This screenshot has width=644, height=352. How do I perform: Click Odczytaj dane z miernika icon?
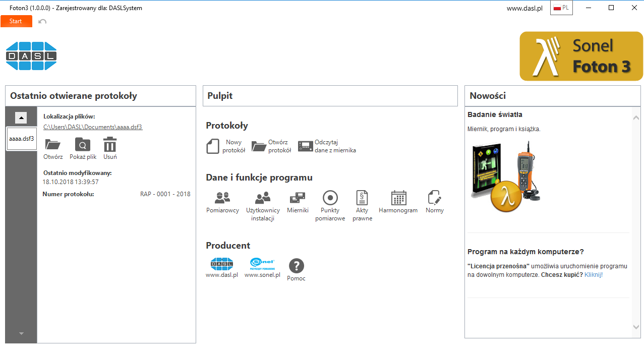[x=305, y=146]
